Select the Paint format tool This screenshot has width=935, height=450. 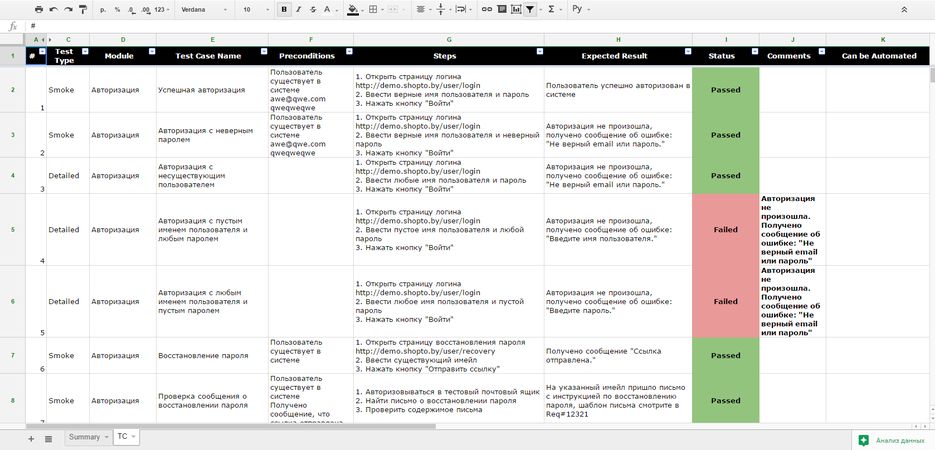pos(81,9)
